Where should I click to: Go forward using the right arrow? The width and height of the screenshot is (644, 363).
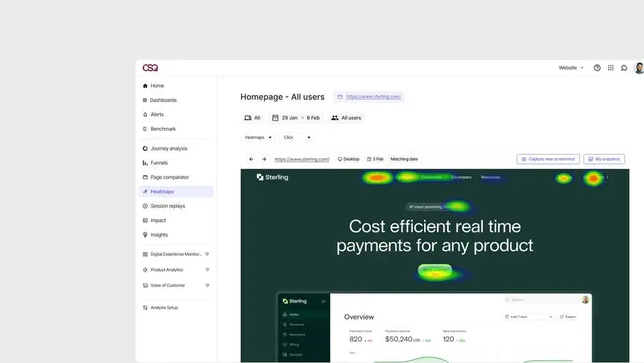(264, 159)
